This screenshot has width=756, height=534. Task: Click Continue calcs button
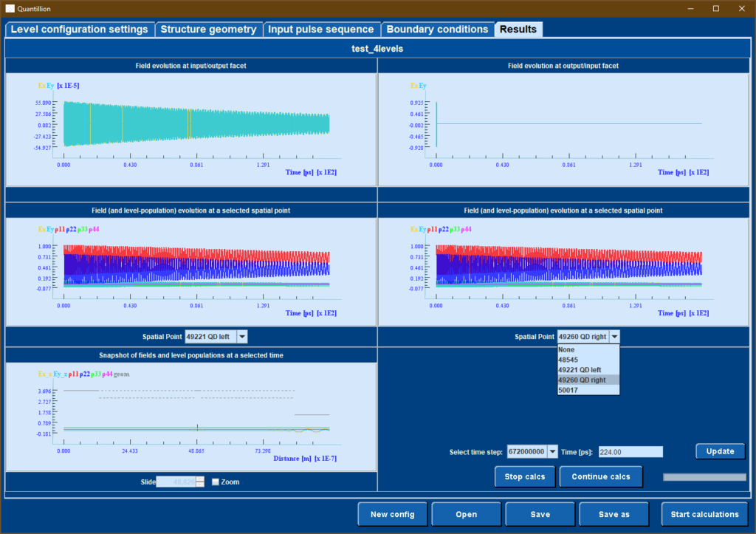(601, 476)
